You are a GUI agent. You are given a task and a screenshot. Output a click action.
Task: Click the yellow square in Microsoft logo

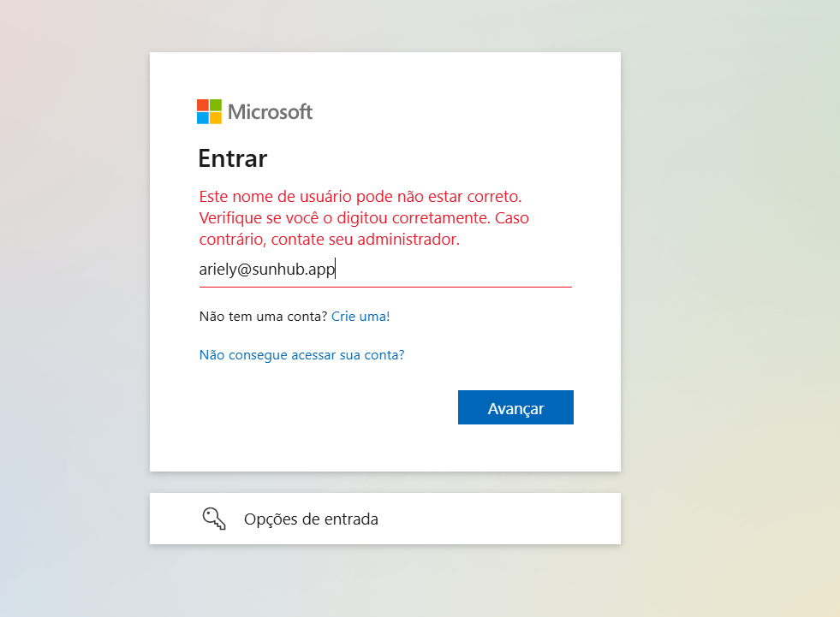point(216,118)
